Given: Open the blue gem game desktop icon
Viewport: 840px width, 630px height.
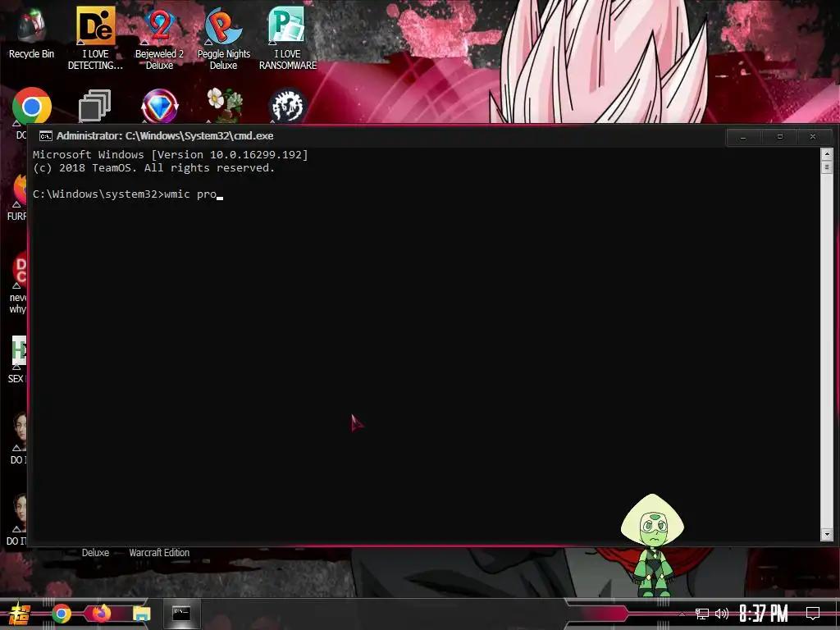Looking at the screenshot, I should click(x=159, y=106).
